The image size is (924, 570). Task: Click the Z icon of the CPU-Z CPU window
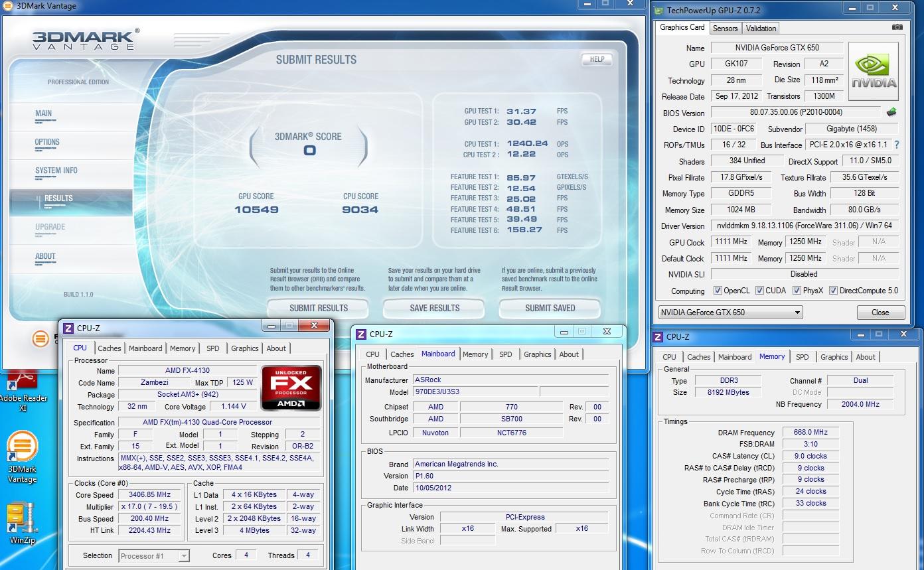[x=68, y=328]
